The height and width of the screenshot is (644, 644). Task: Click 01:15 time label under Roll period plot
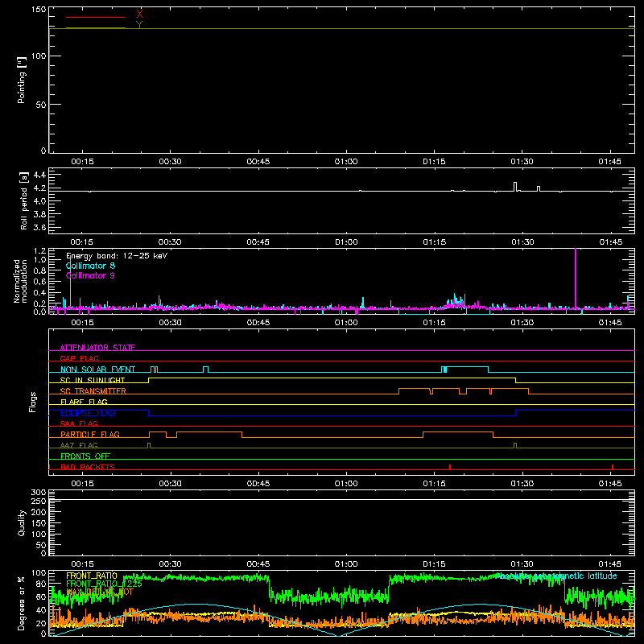[x=434, y=242]
